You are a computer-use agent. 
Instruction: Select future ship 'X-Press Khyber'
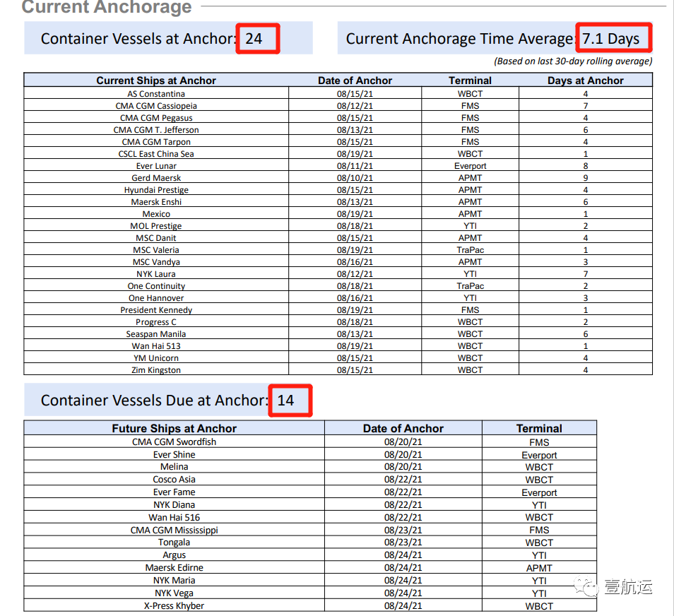tap(174, 605)
